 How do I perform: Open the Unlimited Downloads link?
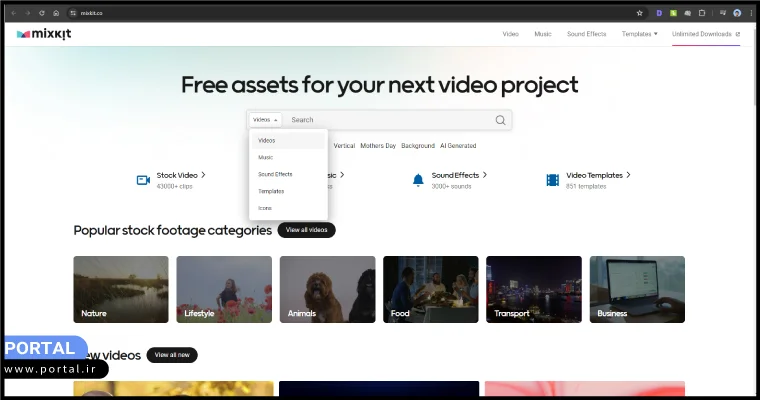706,34
